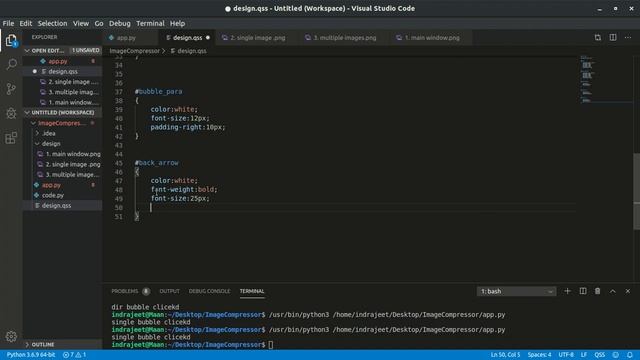Open the Explorer view in activity bar

(x=11, y=40)
